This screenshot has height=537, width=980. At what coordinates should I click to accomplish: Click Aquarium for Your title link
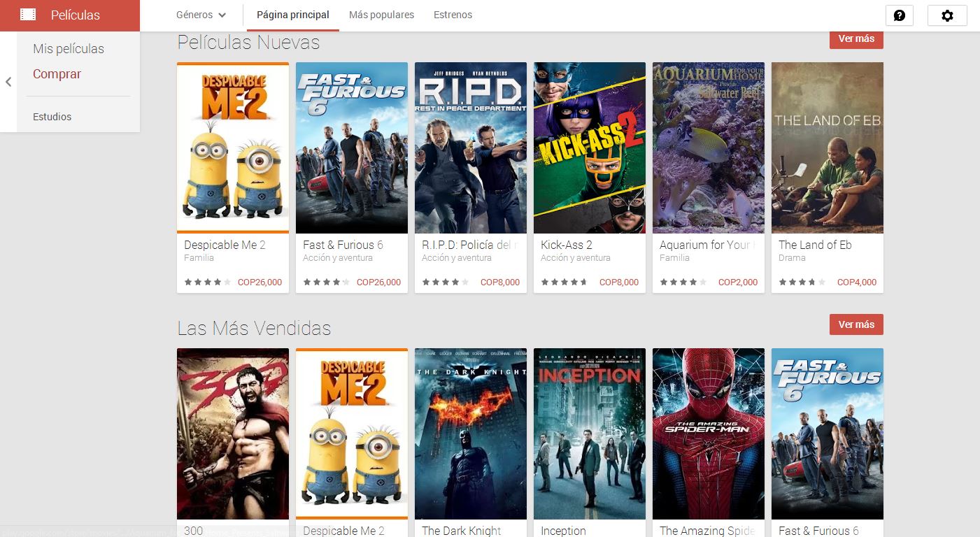(706, 245)
